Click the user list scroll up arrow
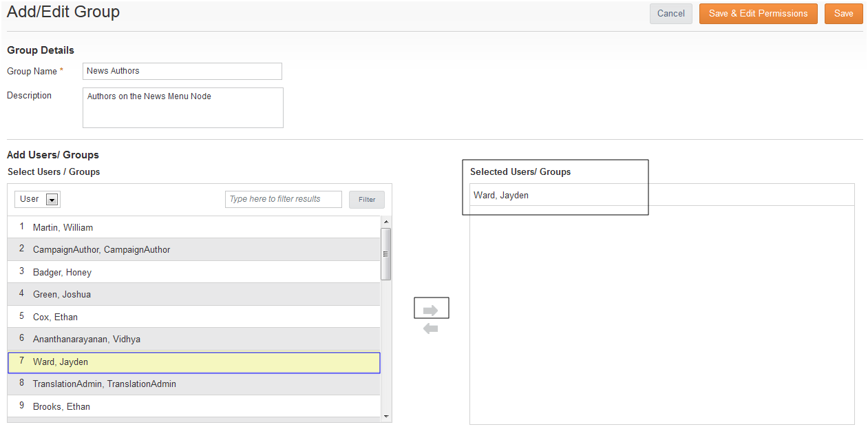This screenshot has height=438, width=868. (385, 222)
